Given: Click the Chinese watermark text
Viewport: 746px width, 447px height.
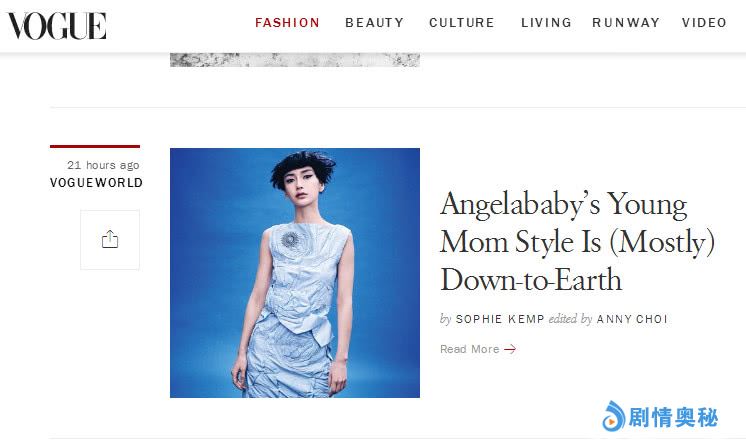Looking at the screenshot, I should 673,418.
